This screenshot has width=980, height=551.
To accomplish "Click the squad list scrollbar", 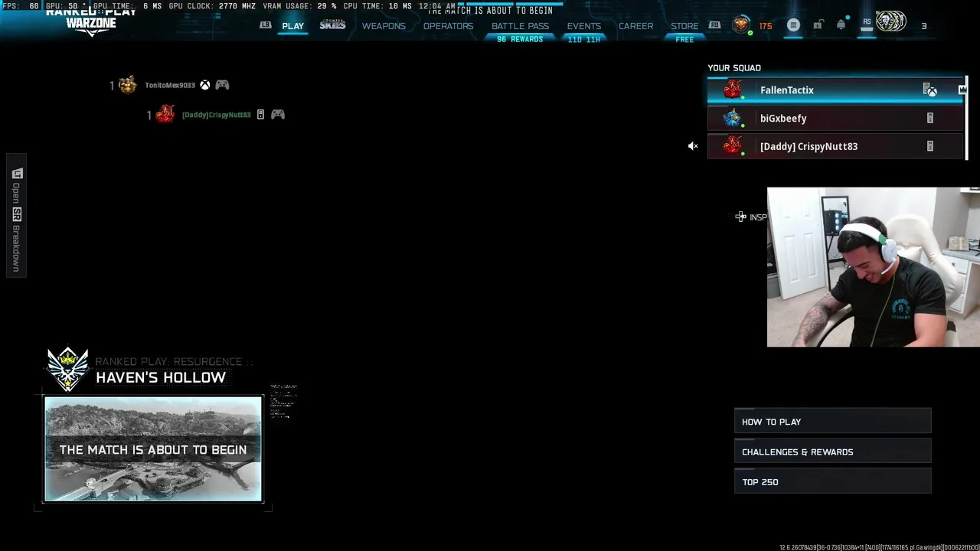I will pos(966,118).
